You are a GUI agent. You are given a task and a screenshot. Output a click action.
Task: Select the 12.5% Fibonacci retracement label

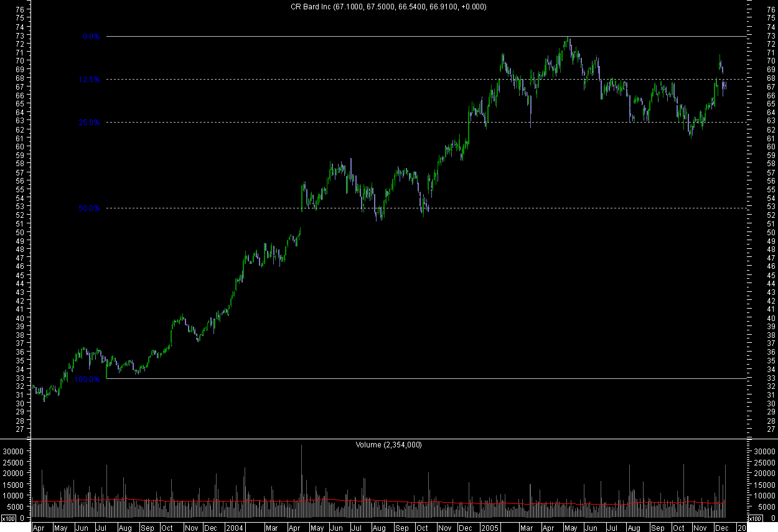click(x=89, y=80)
